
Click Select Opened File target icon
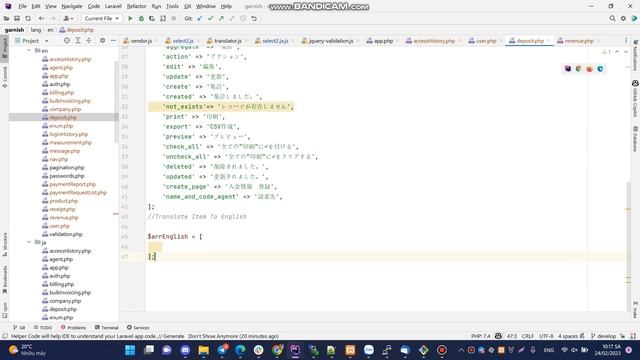click(x=67, y=40)
